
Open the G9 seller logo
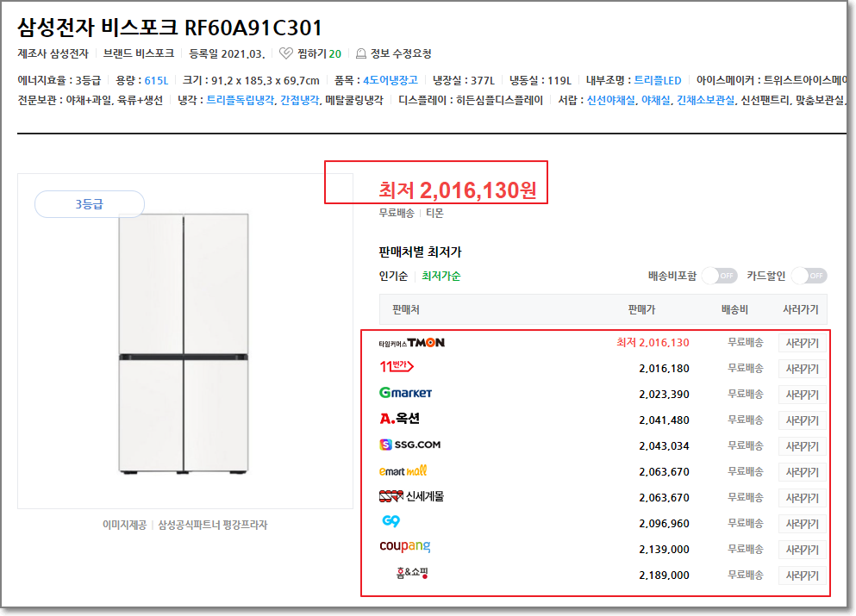[x=391, y=521]
